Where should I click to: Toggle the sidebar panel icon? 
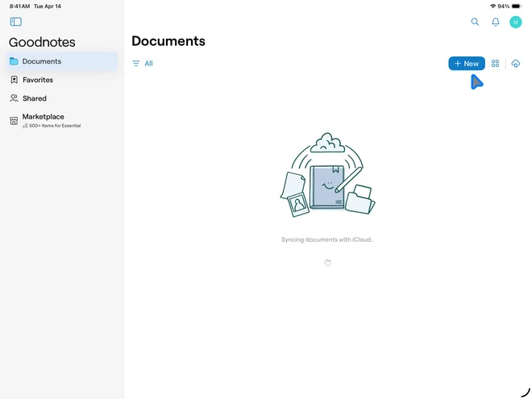tap(16, 22)
